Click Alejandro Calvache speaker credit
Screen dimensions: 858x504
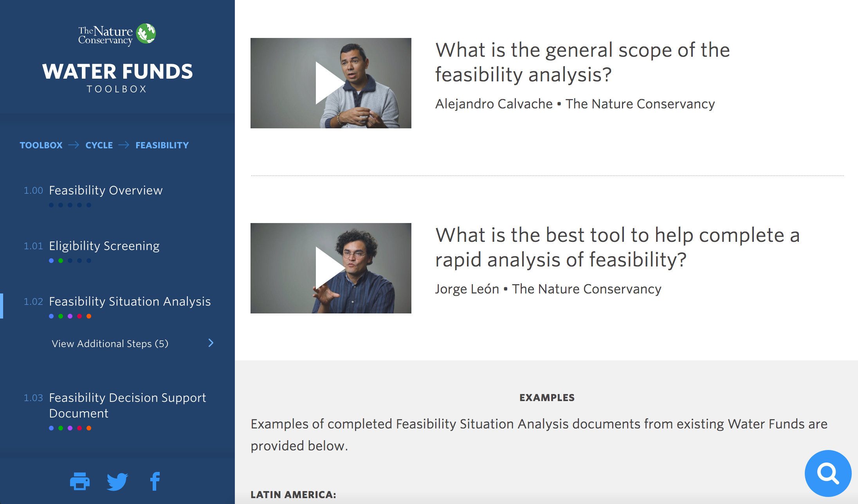click(575, 104)
